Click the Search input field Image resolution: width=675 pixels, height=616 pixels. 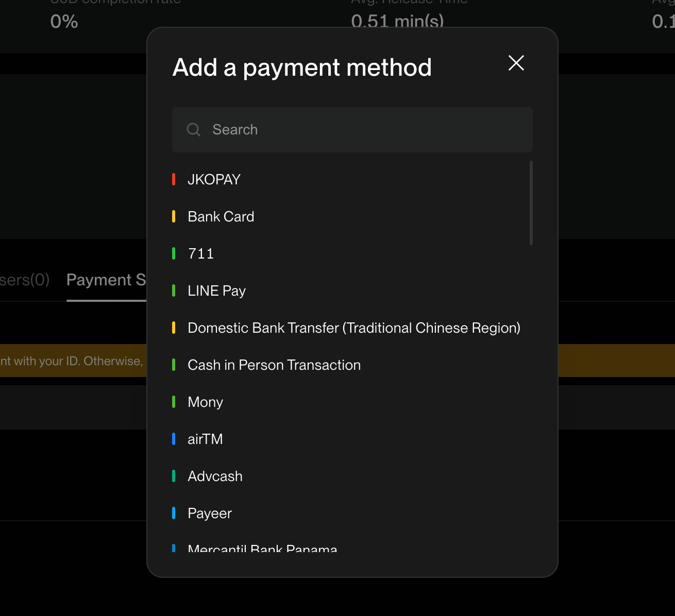[x=352, y=130]
